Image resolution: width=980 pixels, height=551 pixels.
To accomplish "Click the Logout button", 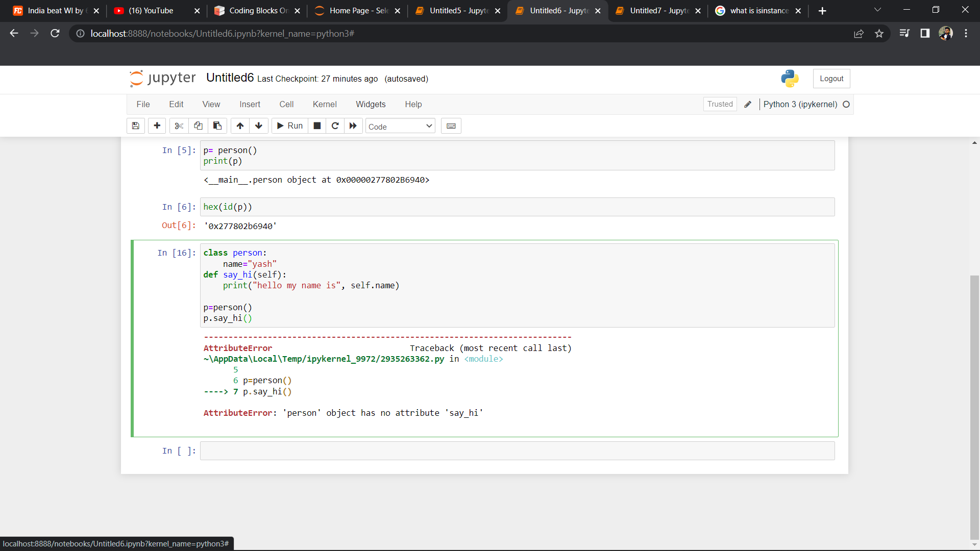I will (x=831, y=79).
